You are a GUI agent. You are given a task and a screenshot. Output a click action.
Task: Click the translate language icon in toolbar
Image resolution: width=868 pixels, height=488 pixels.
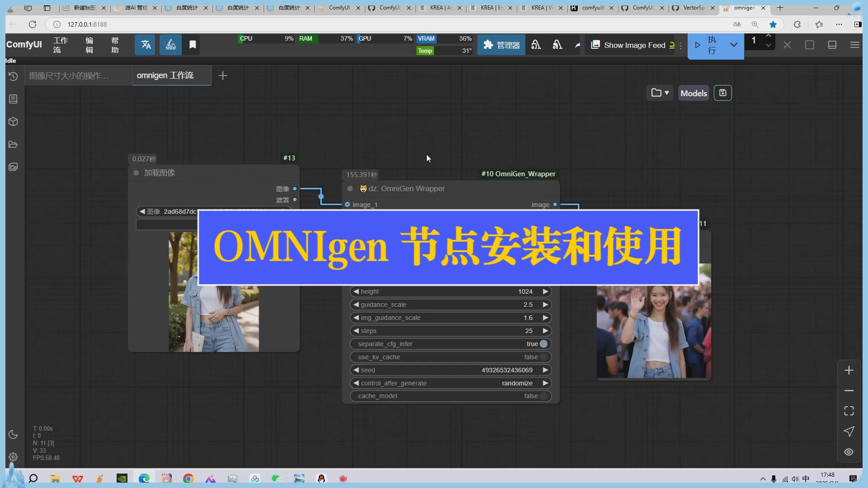pos(146,45)
